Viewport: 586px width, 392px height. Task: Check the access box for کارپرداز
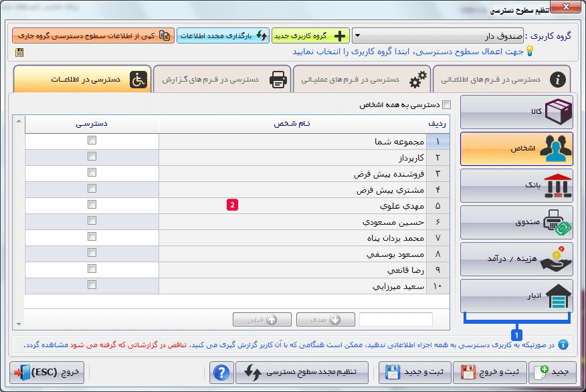click(92, 157)
